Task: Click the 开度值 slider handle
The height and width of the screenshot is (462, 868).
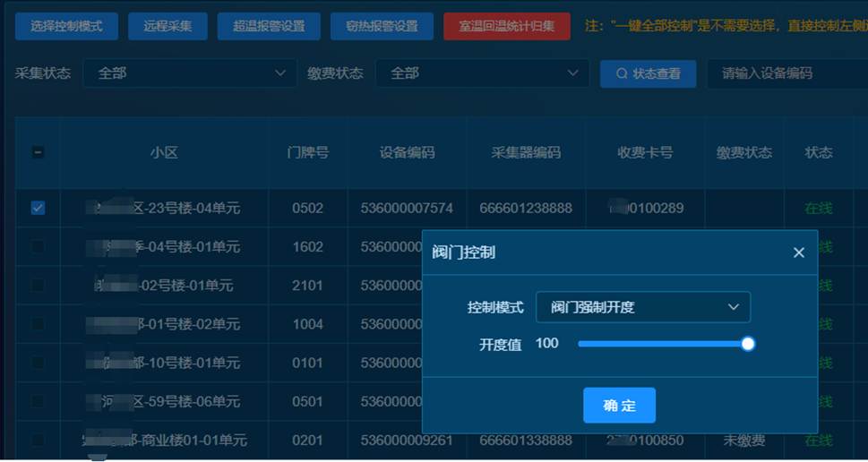Action: coord(748,344)
